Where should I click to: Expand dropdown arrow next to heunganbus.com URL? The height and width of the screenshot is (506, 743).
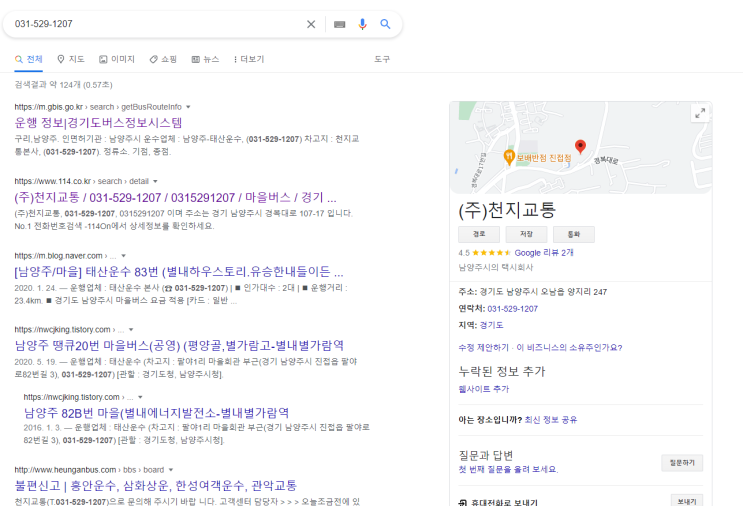coord(171,470)
